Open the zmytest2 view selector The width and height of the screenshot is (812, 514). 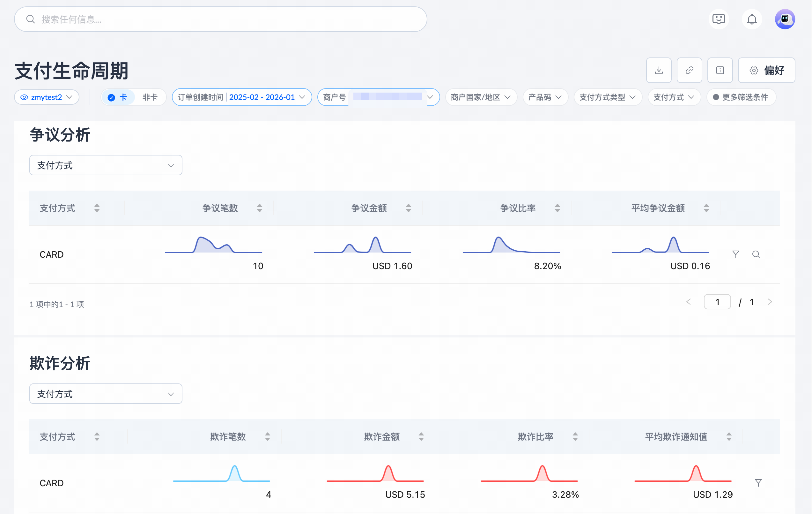[x=47, y=97]
